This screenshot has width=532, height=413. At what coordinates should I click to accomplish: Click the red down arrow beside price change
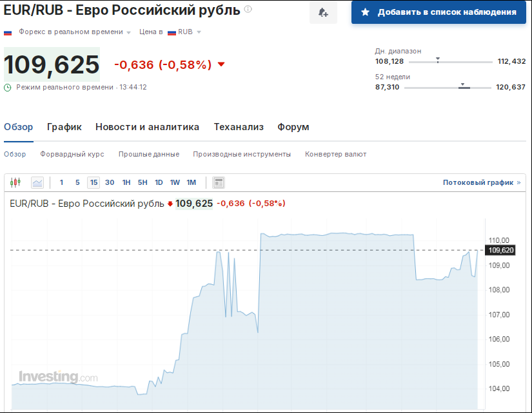tap(219, 64)
